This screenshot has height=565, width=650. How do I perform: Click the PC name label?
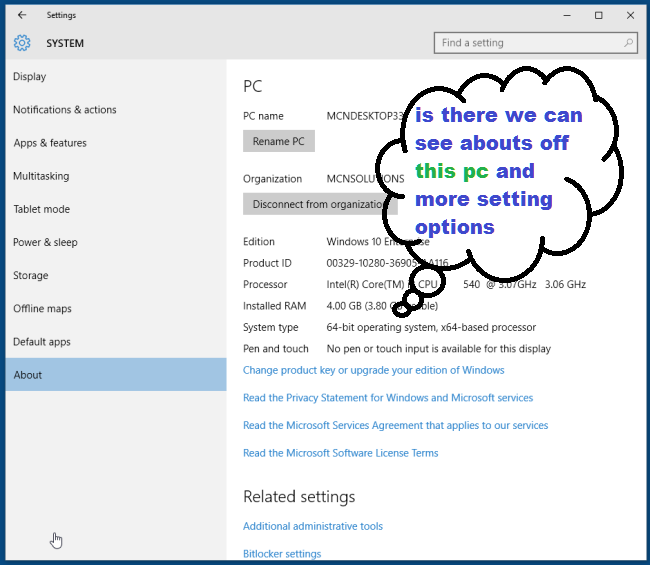(263, 116)
